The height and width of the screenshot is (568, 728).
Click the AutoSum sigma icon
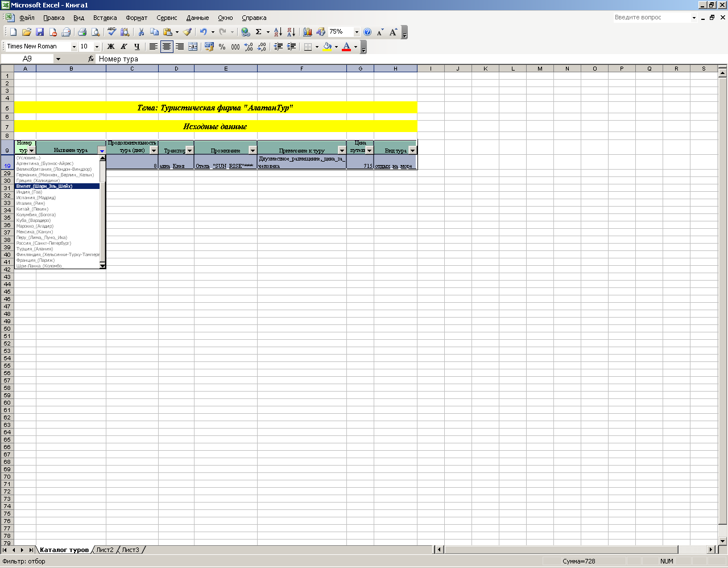(259, 32)
